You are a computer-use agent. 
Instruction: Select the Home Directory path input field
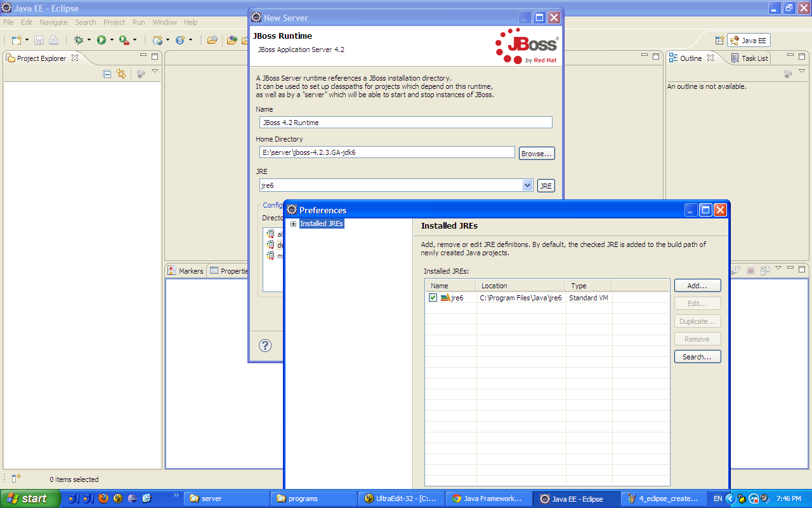tap(387, 152)
